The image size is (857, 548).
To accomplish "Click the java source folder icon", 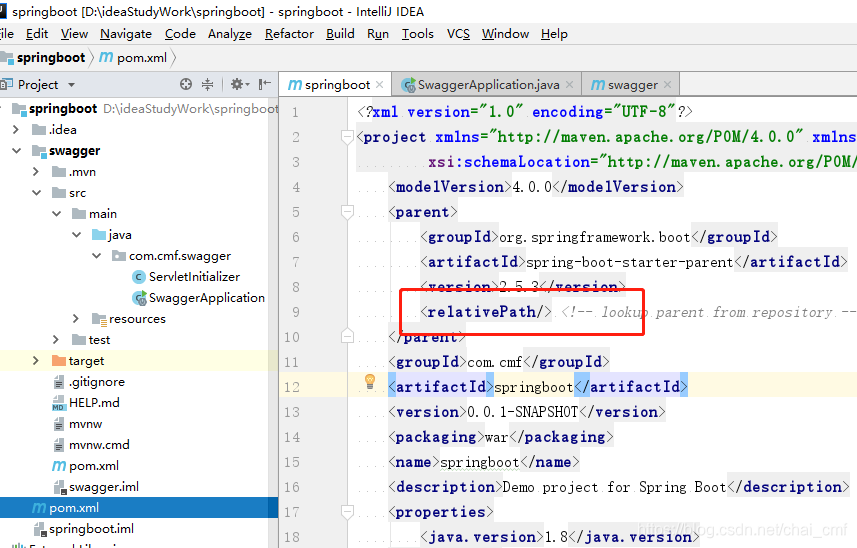I will click(99, 235).
